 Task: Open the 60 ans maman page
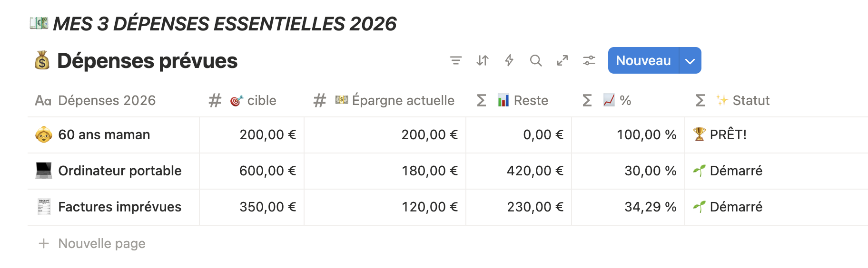tap(104, 134)
